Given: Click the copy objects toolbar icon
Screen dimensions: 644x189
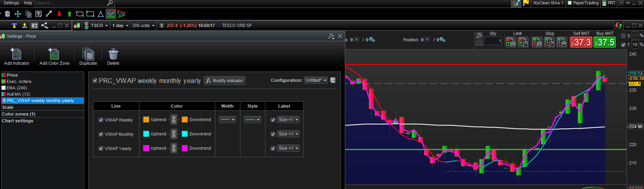Looking at the screenshot, I should tap(28, 14).
